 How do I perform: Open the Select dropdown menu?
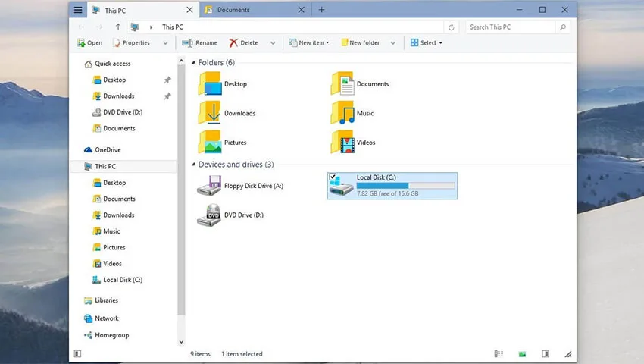point(427,42)
